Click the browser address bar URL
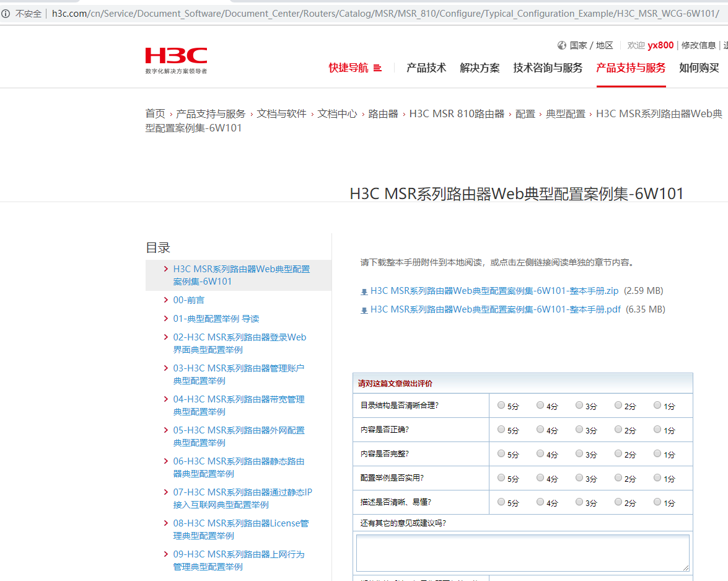 click(x=385, y=14)
